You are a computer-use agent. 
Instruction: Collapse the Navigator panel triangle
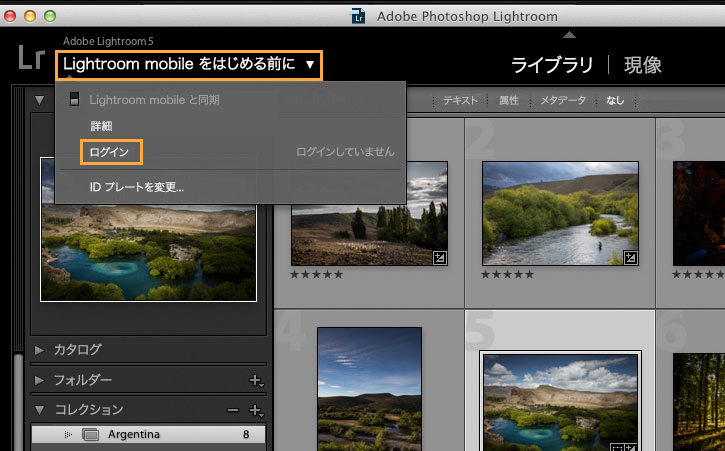[39, 100]
